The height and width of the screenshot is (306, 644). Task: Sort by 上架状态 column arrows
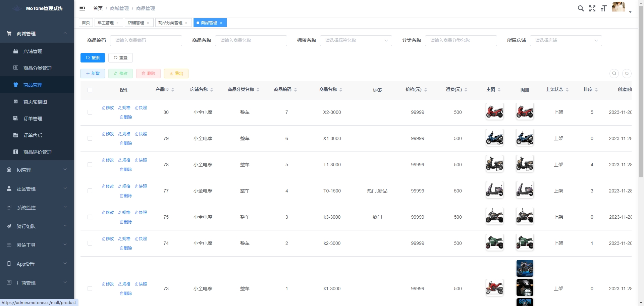567,90
